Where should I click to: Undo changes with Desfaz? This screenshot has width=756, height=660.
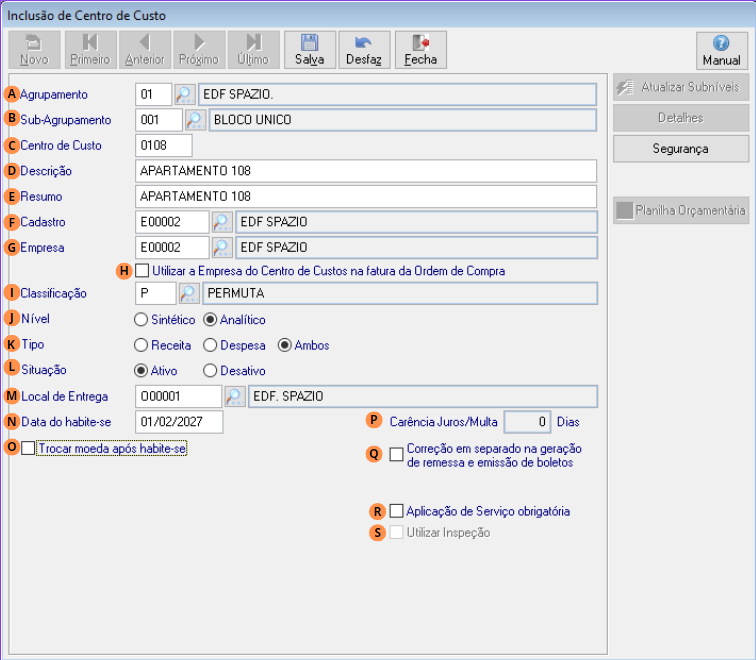(x=364, y=50)
